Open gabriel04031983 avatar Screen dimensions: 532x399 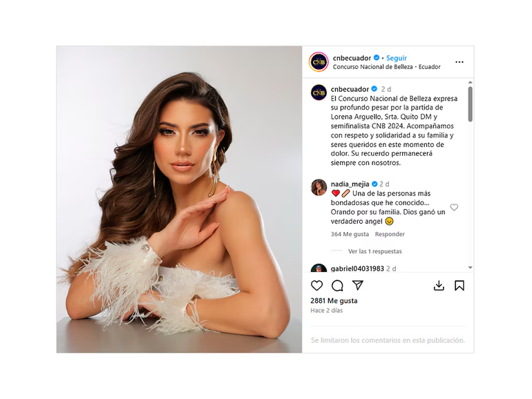(x=319, y=268)
